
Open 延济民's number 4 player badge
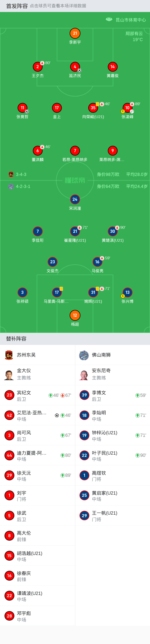click(75, 67)
